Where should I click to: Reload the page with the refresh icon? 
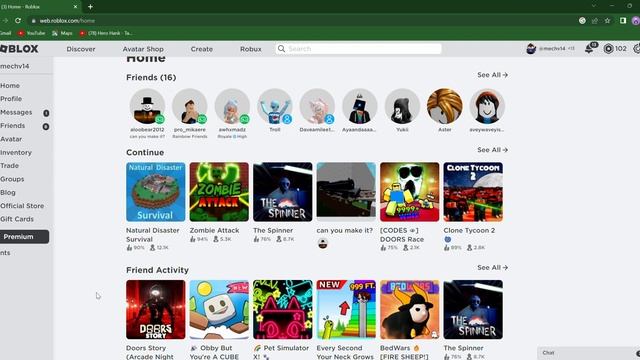pyautogui.click(x=18, y=20)
